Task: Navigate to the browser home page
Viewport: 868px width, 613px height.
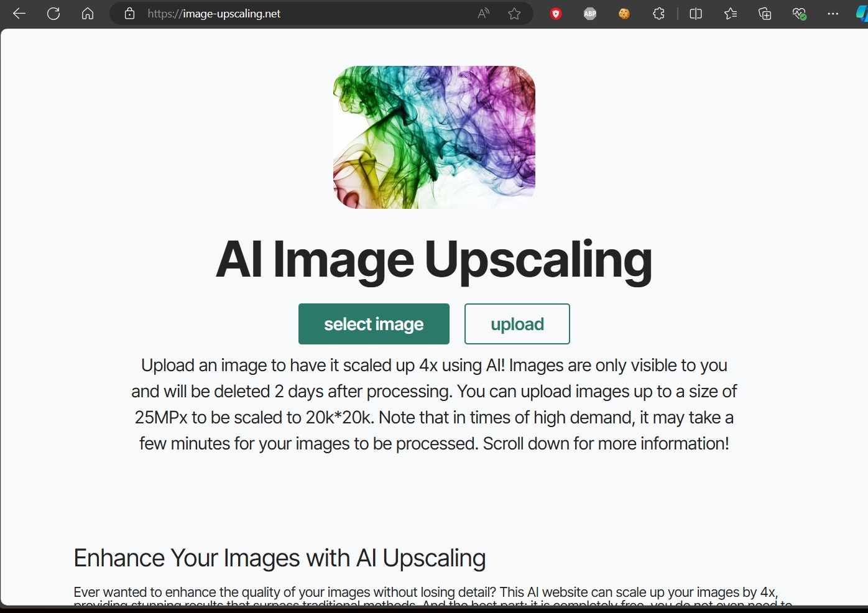Action: click(87, 13)
